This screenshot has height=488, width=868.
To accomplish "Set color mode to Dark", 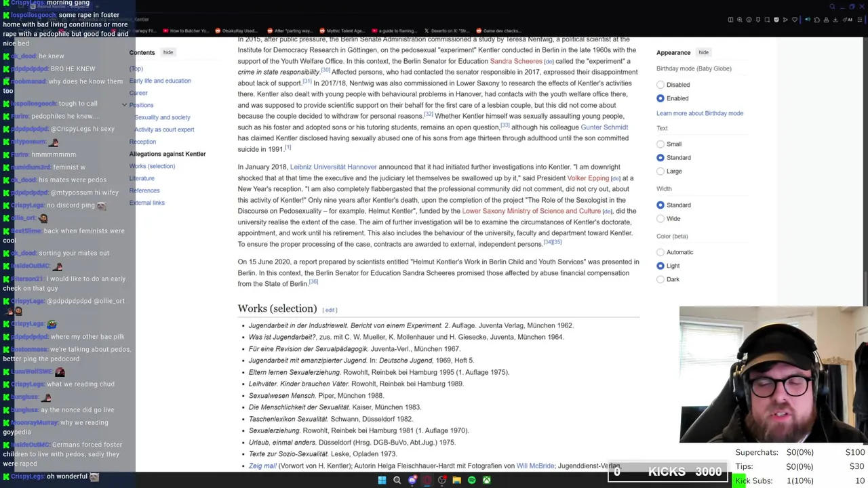I will point(660,279).
